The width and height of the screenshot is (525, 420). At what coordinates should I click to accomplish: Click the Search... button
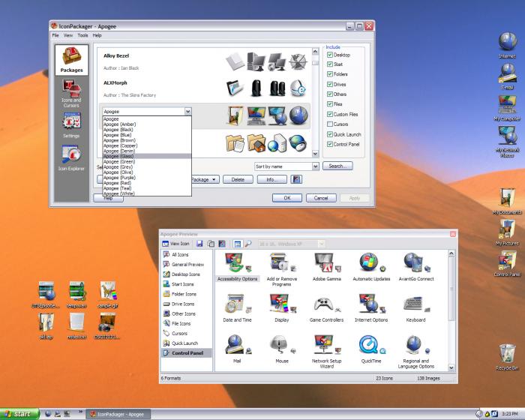337,166
